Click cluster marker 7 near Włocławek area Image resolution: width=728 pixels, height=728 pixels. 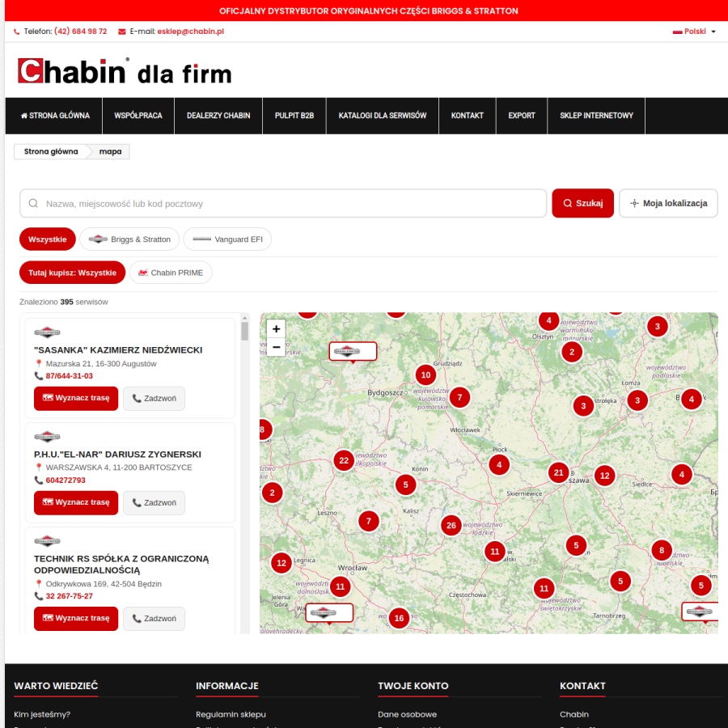(459, 397)
